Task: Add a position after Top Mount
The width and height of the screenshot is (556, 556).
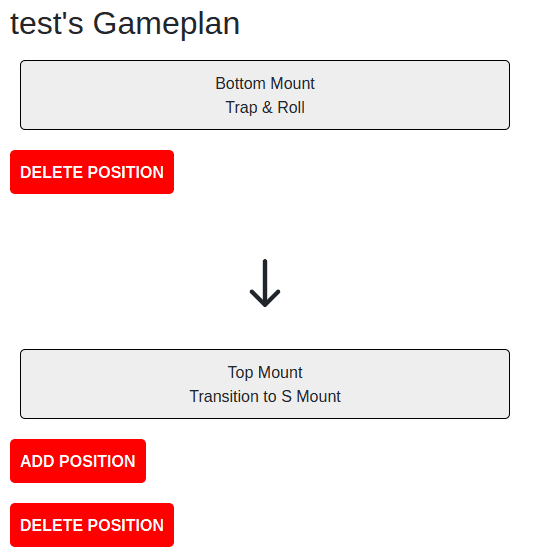Action: tap(78, 461)
